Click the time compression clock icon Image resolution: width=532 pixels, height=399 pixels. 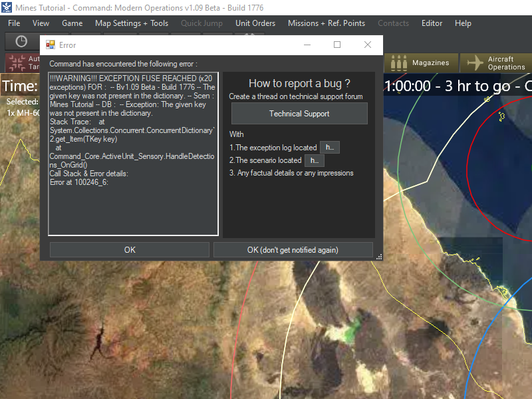coord(20,41)
